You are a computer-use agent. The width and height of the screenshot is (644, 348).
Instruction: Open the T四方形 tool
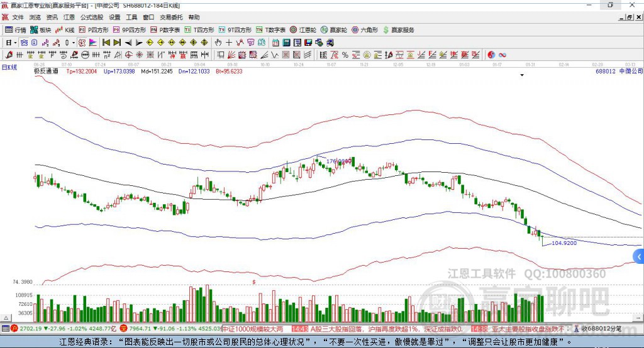[x=199, y=30]
